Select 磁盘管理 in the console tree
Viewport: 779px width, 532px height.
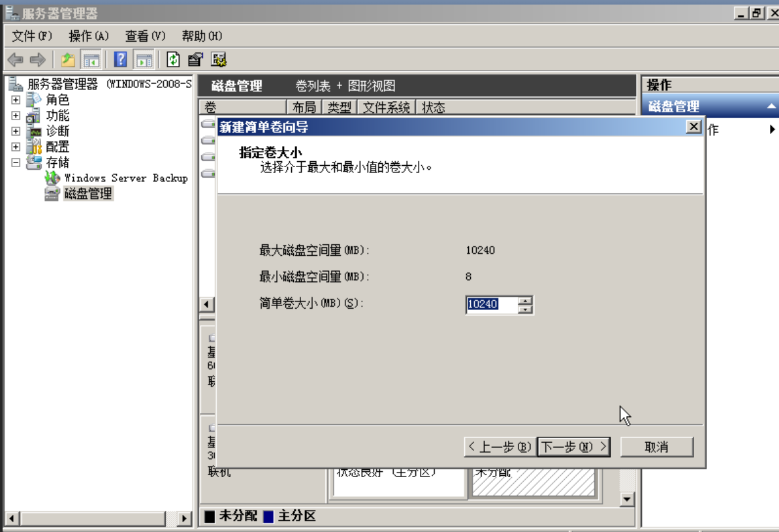[88, 194]
